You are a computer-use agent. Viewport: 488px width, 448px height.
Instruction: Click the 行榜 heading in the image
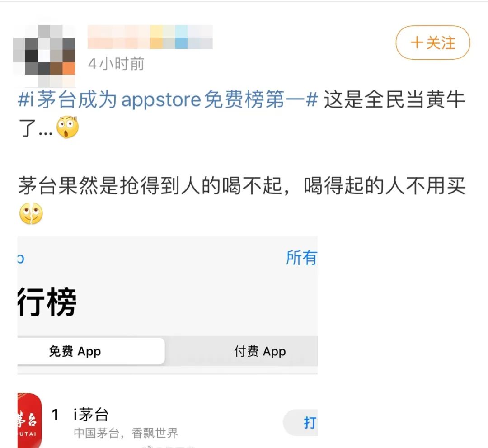[x=47, y=302]
